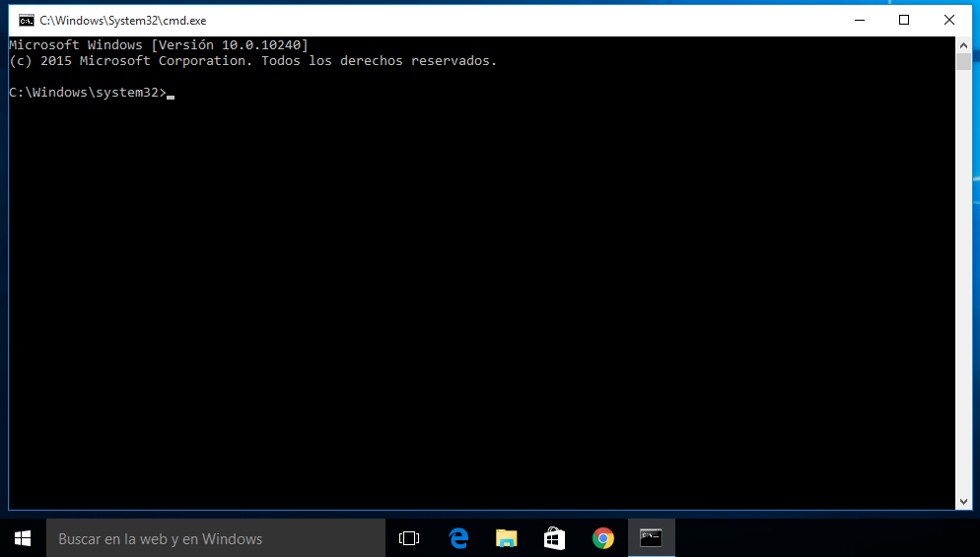980x557 pixels.
Task: Close the cmd.exe window
Action: pyautogui.click(x=949, y=20)
